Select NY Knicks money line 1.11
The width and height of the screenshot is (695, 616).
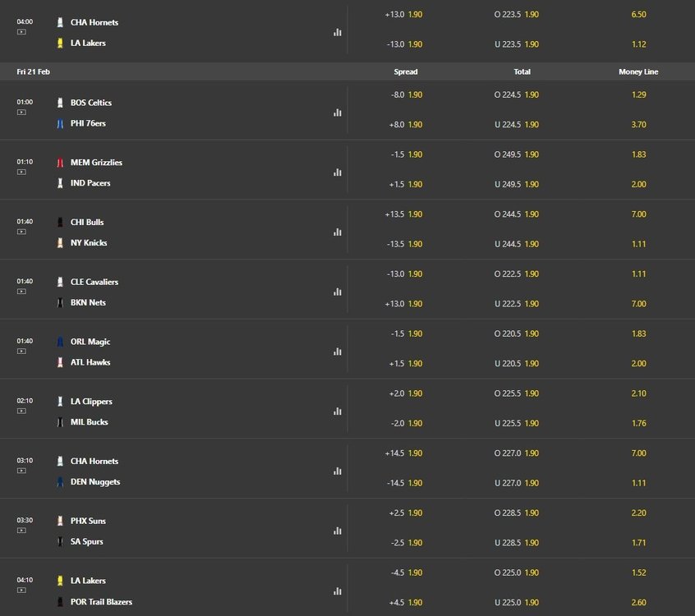pyautogui.click(x=638, y=244)
